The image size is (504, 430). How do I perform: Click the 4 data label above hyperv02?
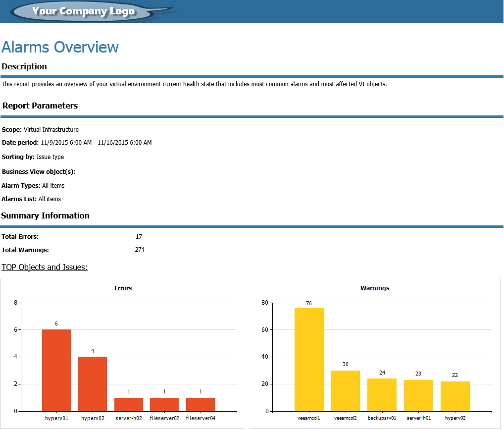click(x=93, y=351)
